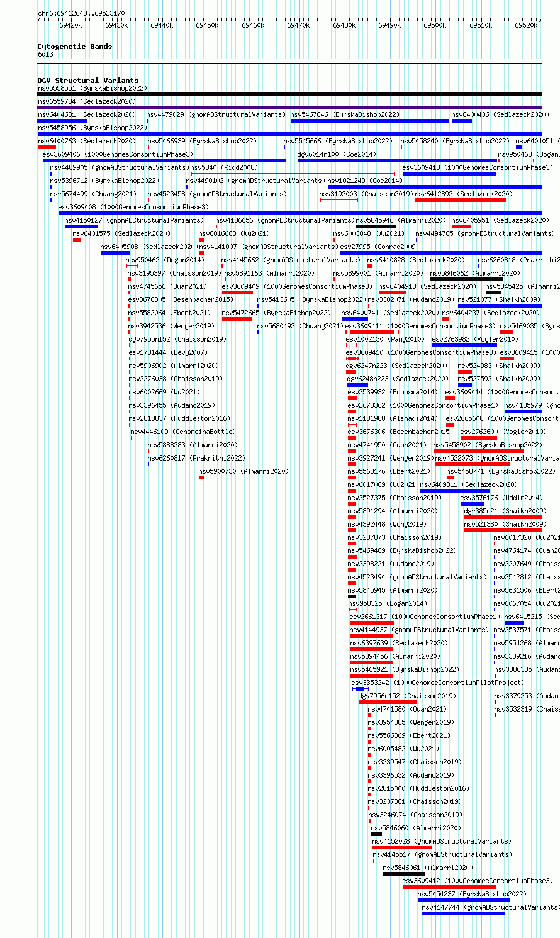The image size is (560, 938).
Task: Click the DGV Structural Variants track title
Action: coord(88,81)
